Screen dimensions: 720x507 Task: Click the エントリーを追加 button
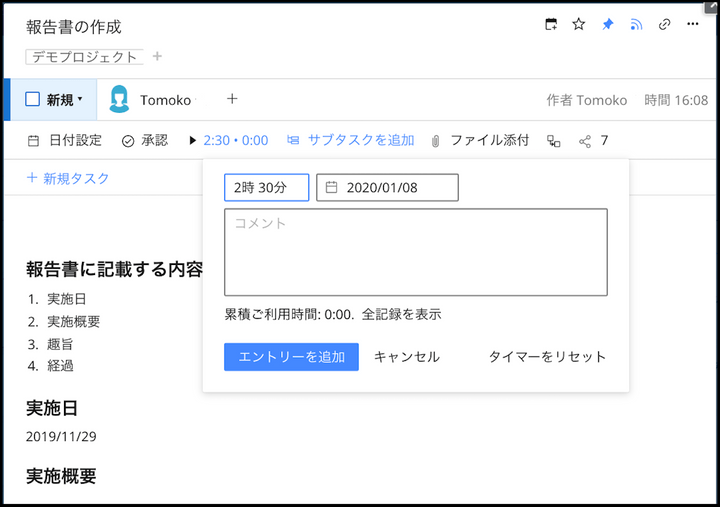pos(292,357)
